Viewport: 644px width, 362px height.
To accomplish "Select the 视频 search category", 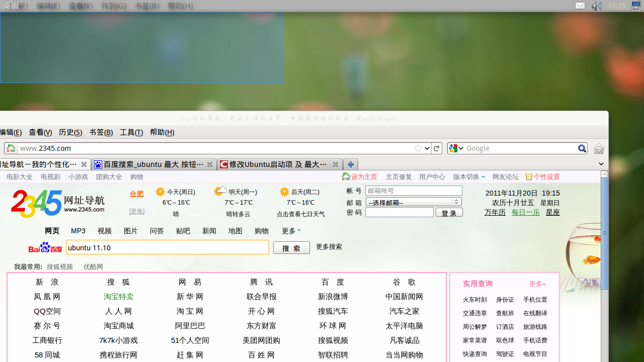I will 105,231.
